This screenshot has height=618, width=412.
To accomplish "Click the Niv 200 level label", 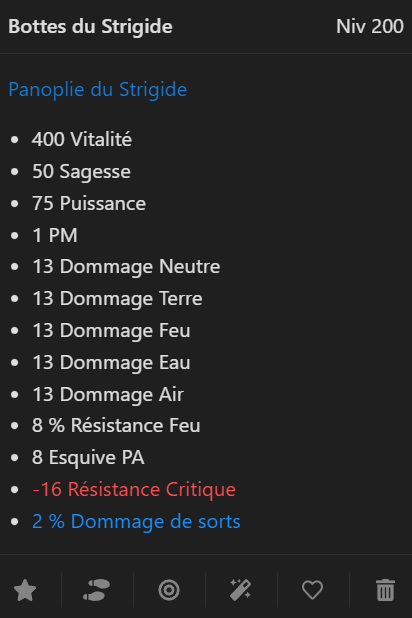I will click(370, 27).
